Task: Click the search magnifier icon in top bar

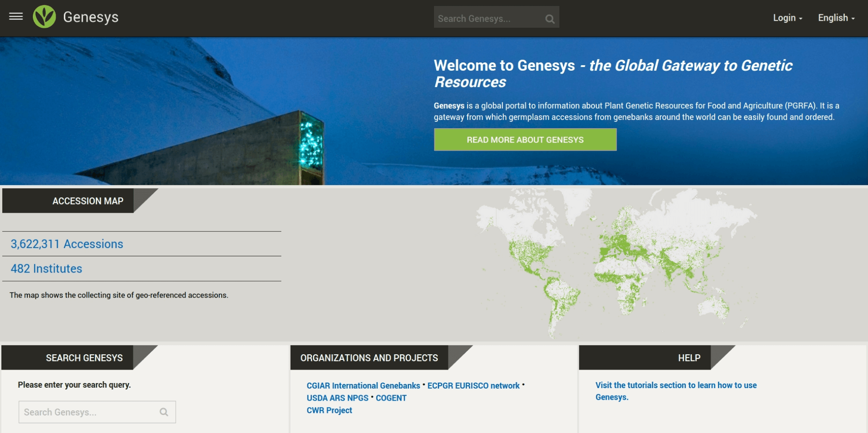Action: (x=550, y=19)
